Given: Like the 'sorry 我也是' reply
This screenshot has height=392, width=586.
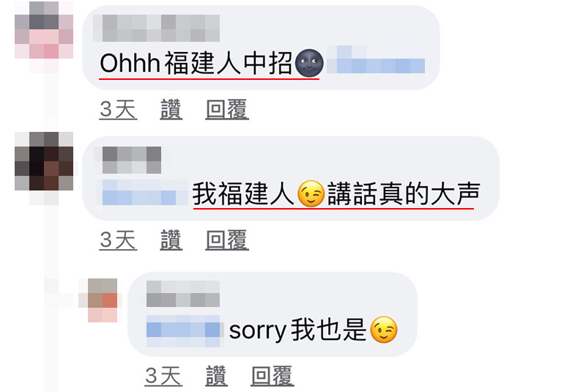Looking at the screenshot, I should [x=216, y=376].
